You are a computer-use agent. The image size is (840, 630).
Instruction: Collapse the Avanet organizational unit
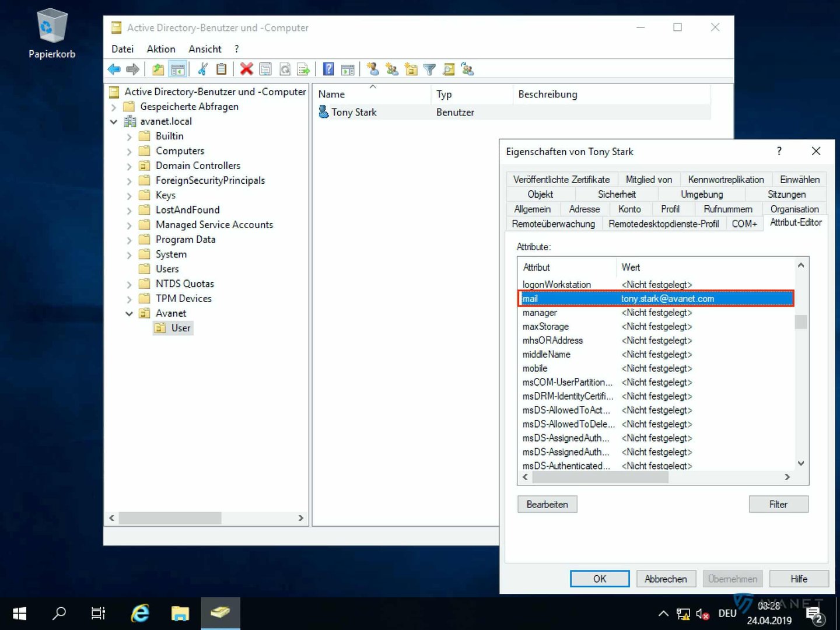click(129, 314)
